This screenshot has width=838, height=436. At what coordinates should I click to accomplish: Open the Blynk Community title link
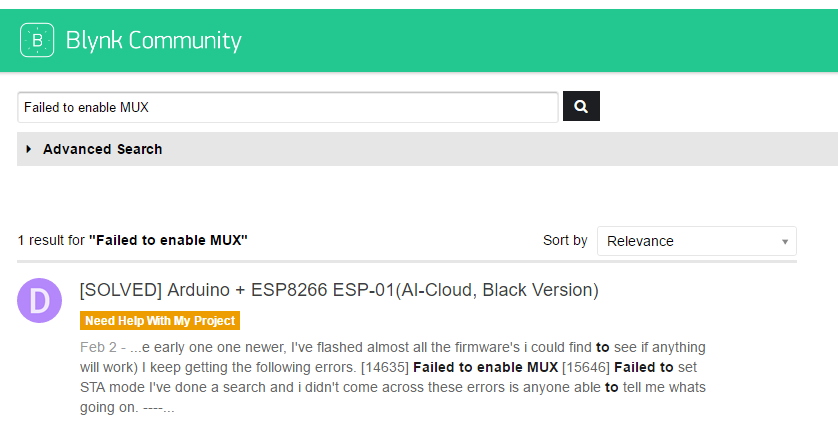[x=153, y=41]
